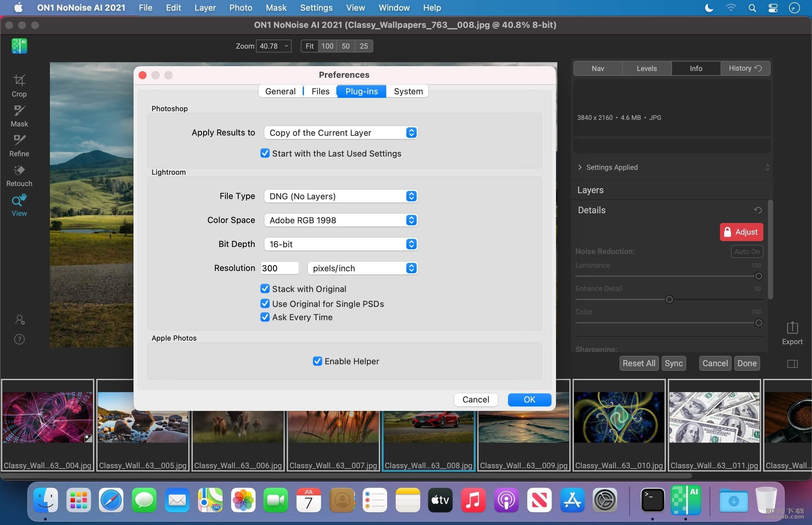Open Control Center in menu bar
The height and width of the screenshot is (525, 812).
[x=772, y=7]
